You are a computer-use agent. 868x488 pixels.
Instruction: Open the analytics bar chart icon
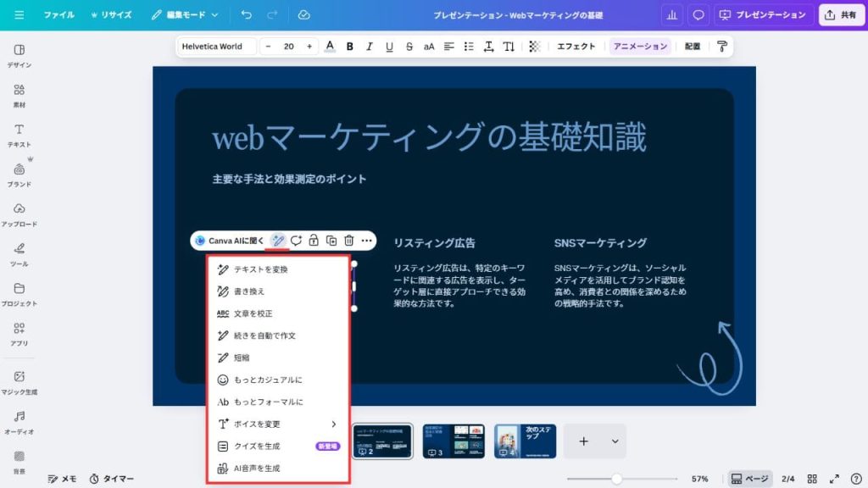[x=671, y=15]
